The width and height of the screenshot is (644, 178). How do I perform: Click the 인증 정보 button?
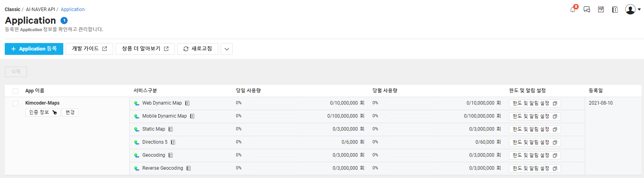(x=43, y=112)
